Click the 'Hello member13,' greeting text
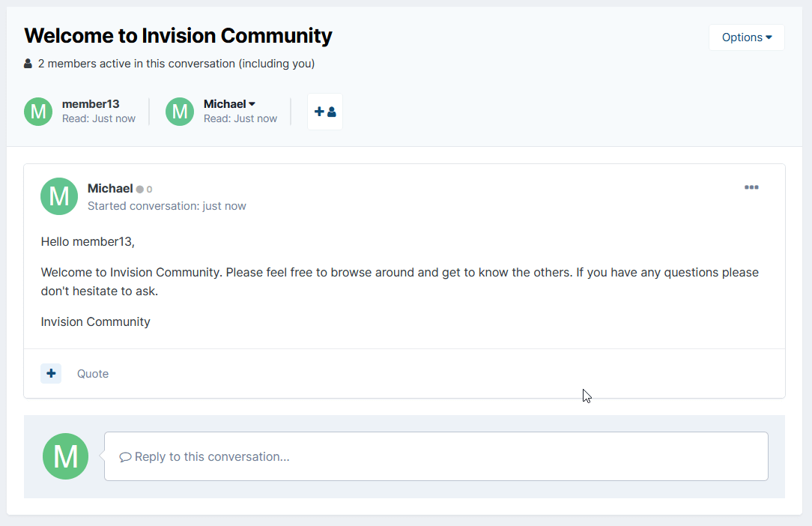Image resolution: width=812 pixels, height=526 pixels. click(x=88, y=241)
